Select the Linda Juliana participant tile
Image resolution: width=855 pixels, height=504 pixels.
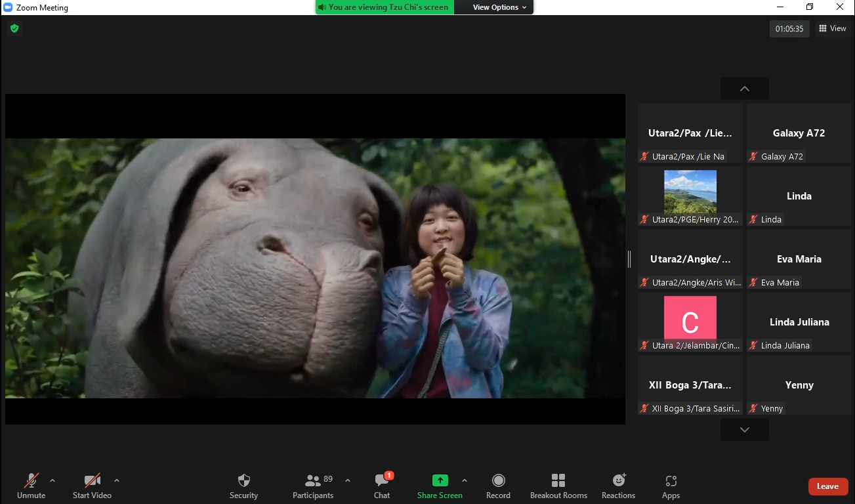click(x=799, y=322)
